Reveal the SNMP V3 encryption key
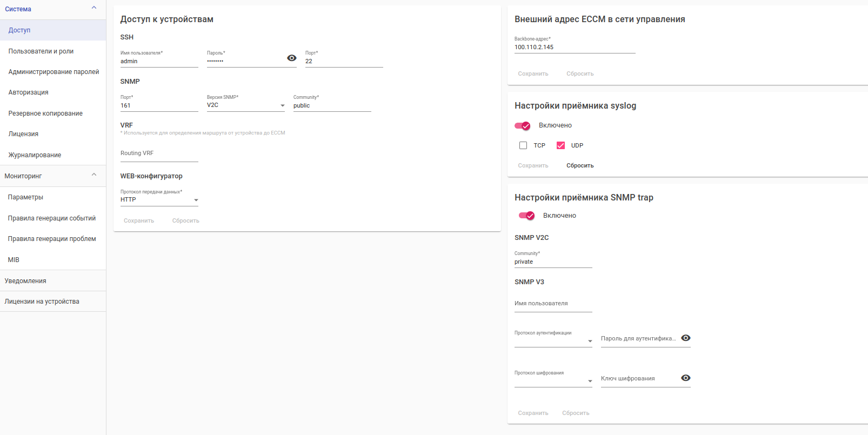The width and height of the screenshot is (868, 435). coord(685,378)
